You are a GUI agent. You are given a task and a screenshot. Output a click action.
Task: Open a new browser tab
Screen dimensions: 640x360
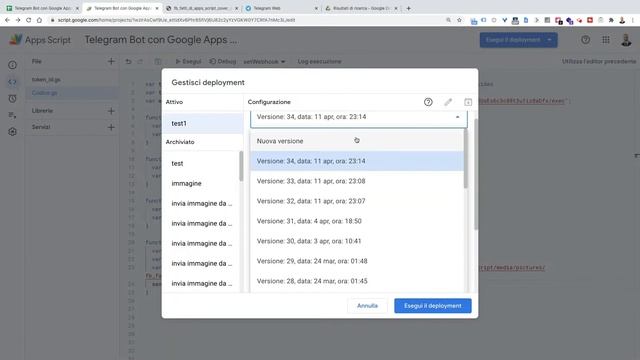(409, 8)
